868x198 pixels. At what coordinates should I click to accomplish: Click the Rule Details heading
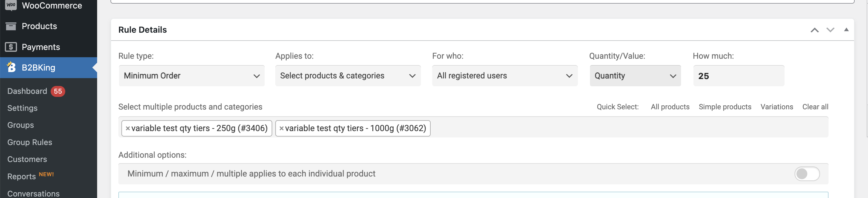point(143,30)
